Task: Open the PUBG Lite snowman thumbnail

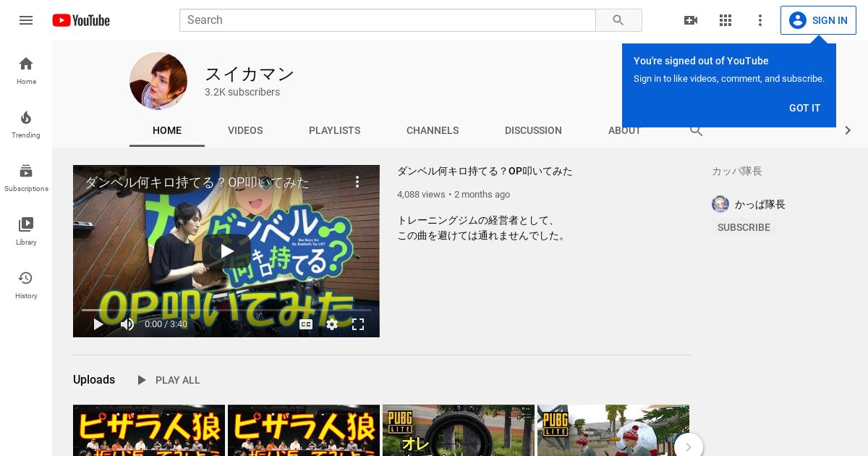Action: point(613,431)
